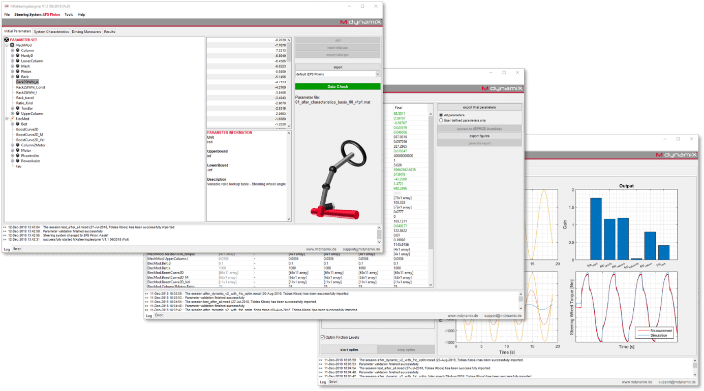This screenshot has width=704, height=391.
Task: Click the PARAMETER SET root icon
Action: [7, 40]
